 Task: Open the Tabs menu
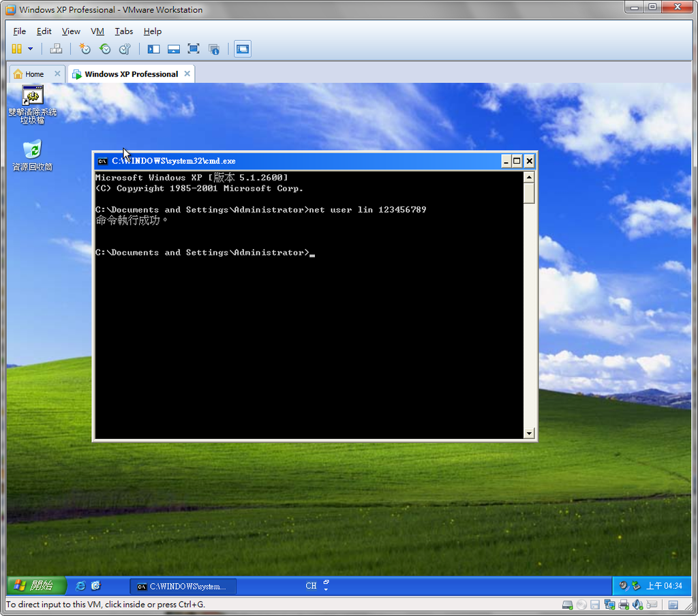124,31
